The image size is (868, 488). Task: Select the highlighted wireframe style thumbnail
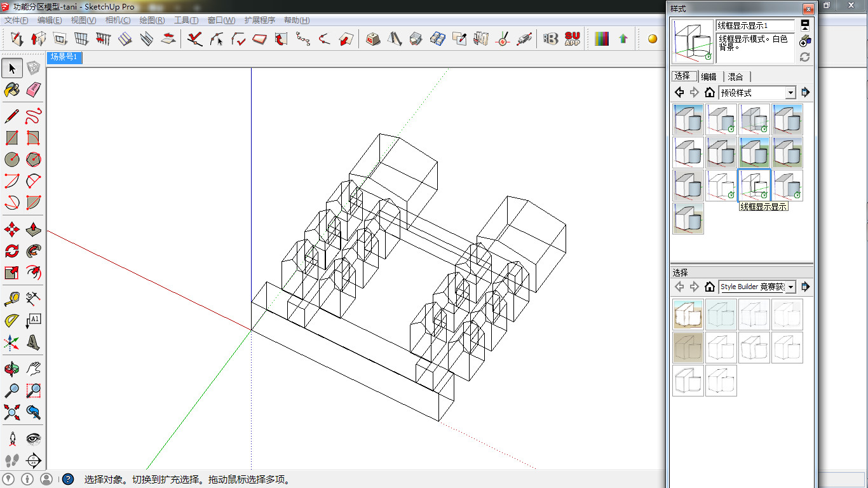(x=754, y=185)
